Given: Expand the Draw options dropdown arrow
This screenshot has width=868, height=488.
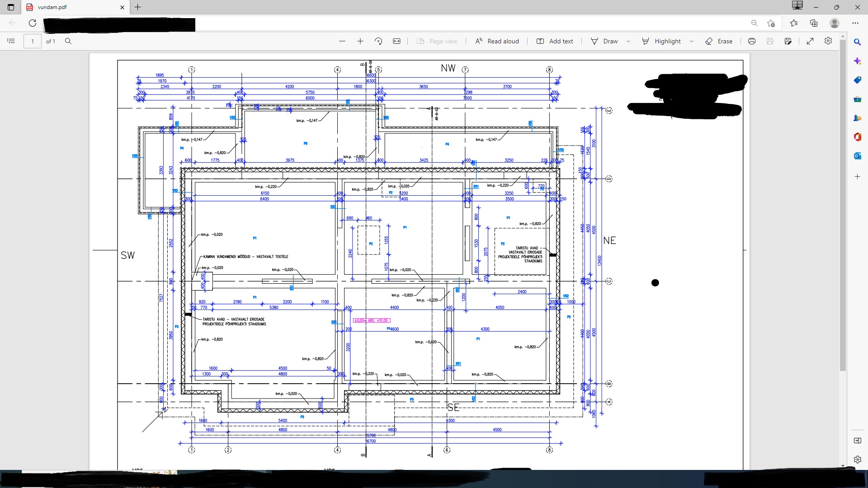Looking at the screenshot, I should 628,41.
